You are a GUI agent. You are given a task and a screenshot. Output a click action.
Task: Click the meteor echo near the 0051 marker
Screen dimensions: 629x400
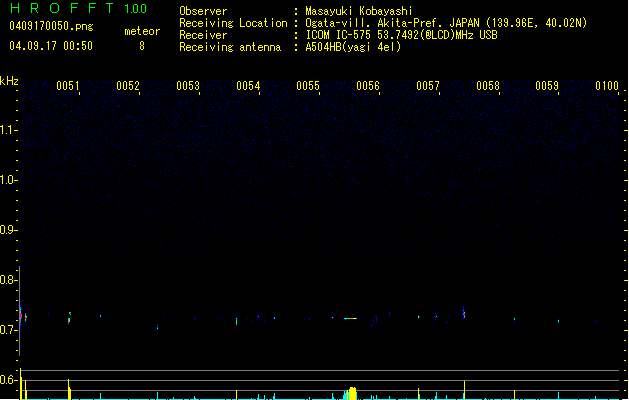pos(69,318)
